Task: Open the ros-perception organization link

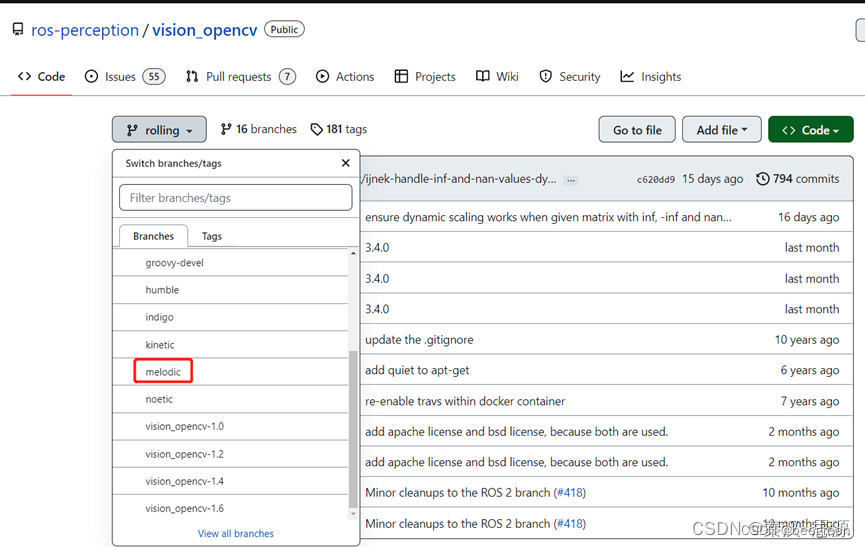Action: point(85,30)
